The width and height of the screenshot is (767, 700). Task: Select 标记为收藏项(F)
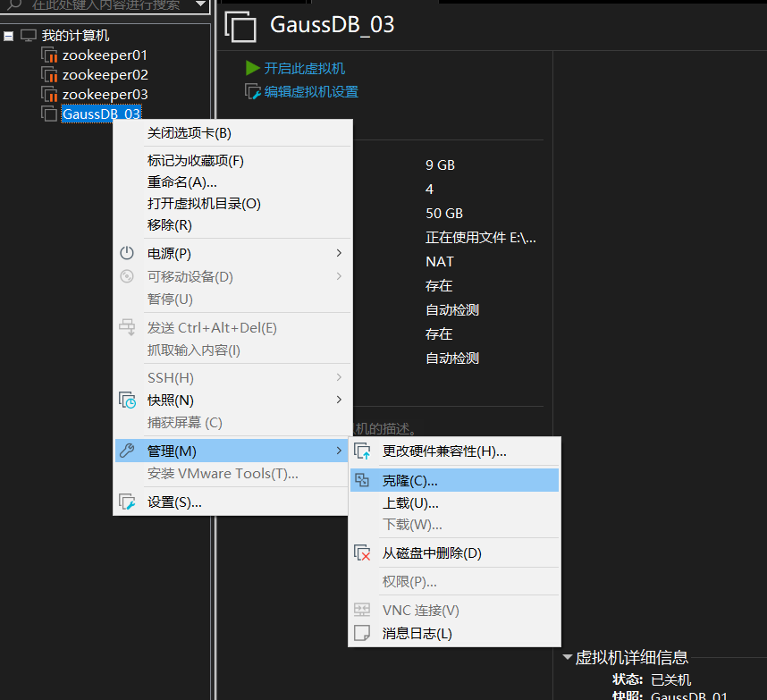231,160
